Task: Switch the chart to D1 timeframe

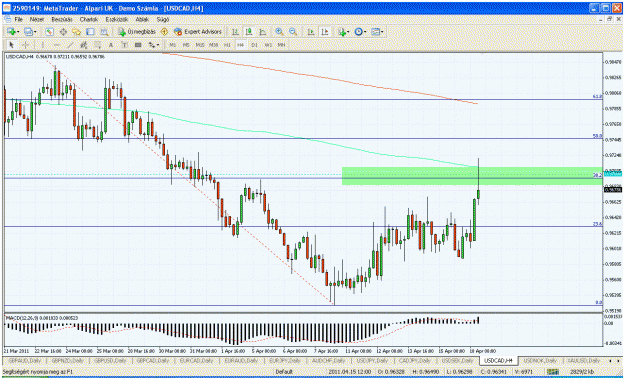Action: [254, 45]
